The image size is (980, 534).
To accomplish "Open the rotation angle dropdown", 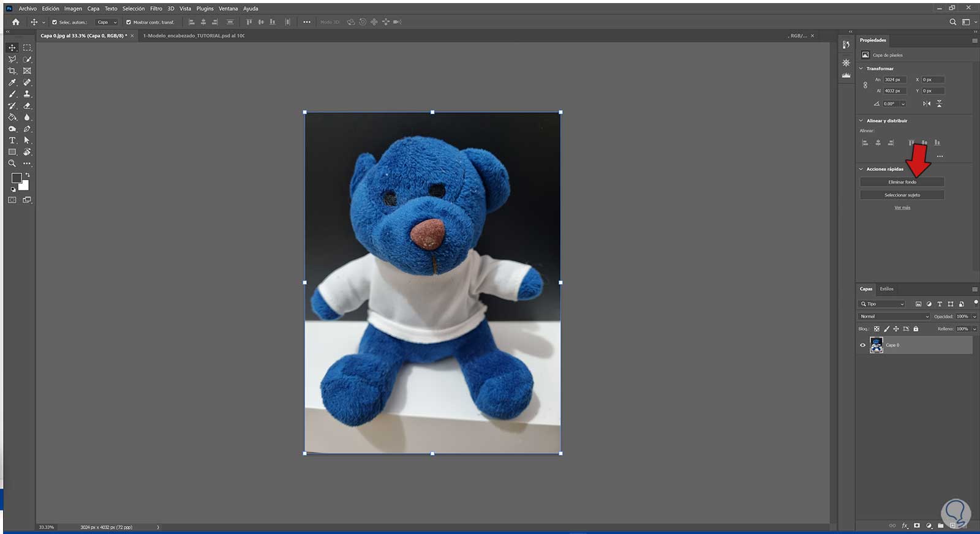I will coord(903,104).
